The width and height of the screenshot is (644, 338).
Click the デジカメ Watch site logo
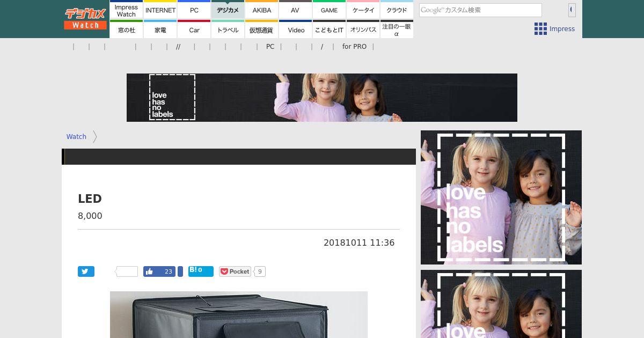(85, 19)
